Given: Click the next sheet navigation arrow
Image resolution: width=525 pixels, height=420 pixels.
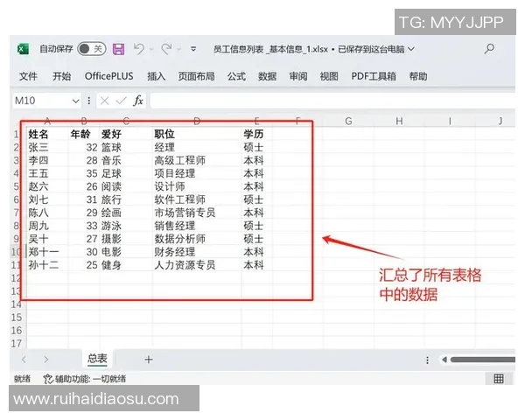Looking at the screenshot, I should (x=45, y=360).
